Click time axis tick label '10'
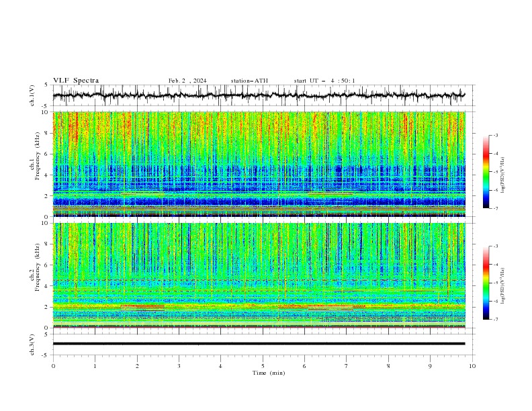The height and width of the screenshot is (411, 532). click(x=472, y=366)
